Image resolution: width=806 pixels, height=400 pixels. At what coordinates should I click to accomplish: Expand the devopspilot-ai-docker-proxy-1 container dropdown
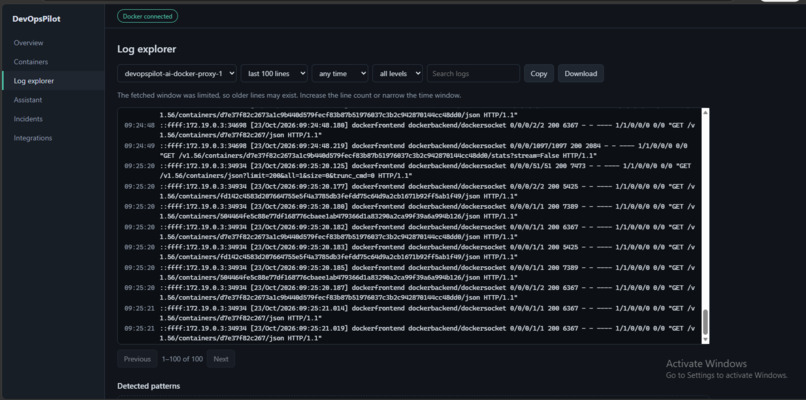[x=177, y=74]
